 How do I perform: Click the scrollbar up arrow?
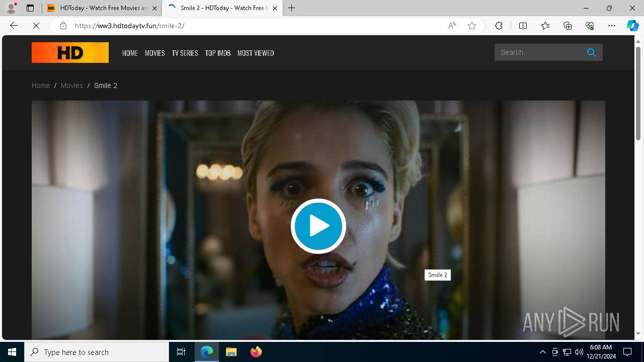pyautogui.click(x=638, y=41)
